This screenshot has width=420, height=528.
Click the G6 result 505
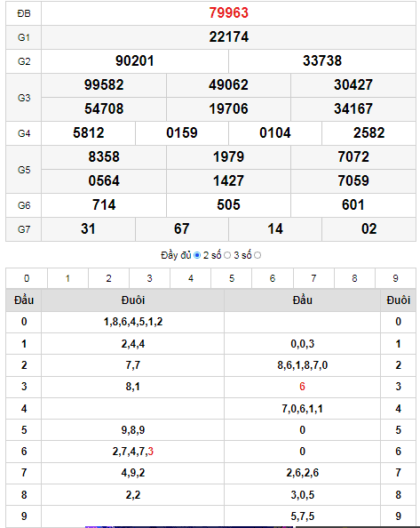pos(229,205)
